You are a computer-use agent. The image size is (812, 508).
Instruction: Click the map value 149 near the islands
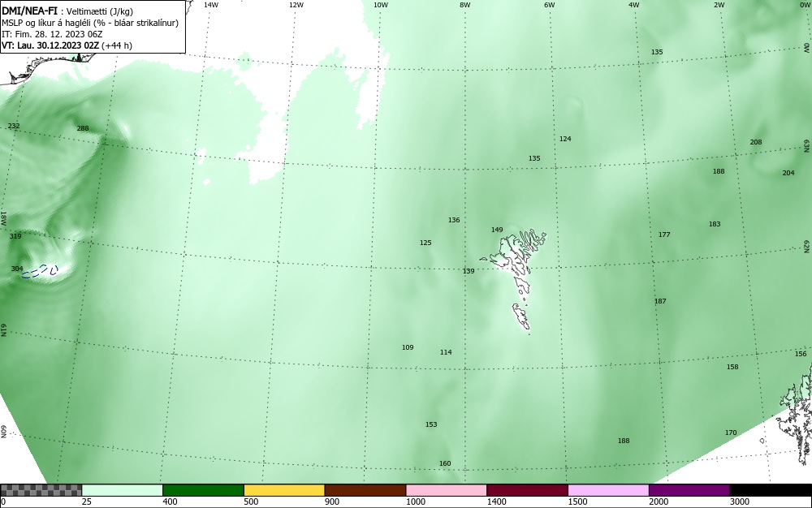coord(497,230)
